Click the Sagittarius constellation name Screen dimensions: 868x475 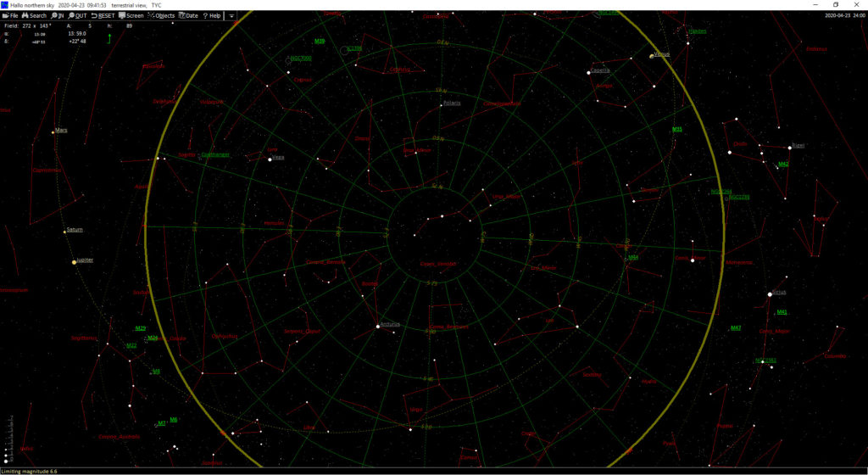(84, 338)
